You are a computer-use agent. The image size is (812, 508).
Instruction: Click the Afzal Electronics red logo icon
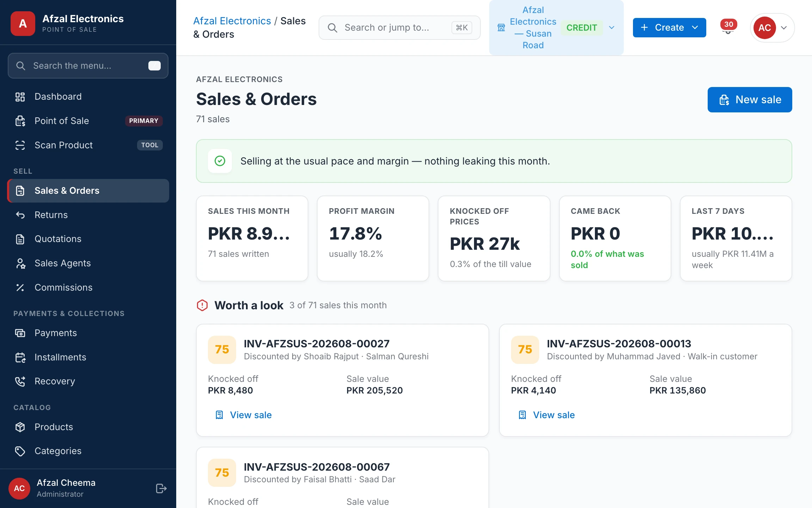(23, 24)
